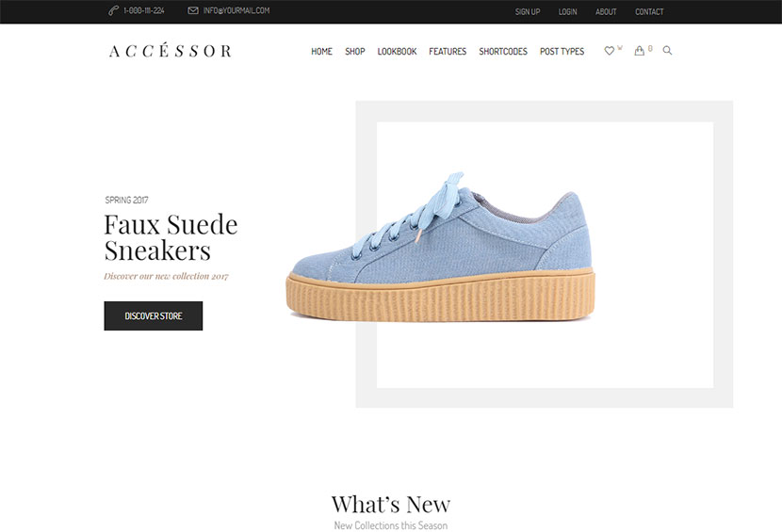This screenshot has width=782, height=532.
Task: Open the Post Types menu
Action: (x=562, y=52)
